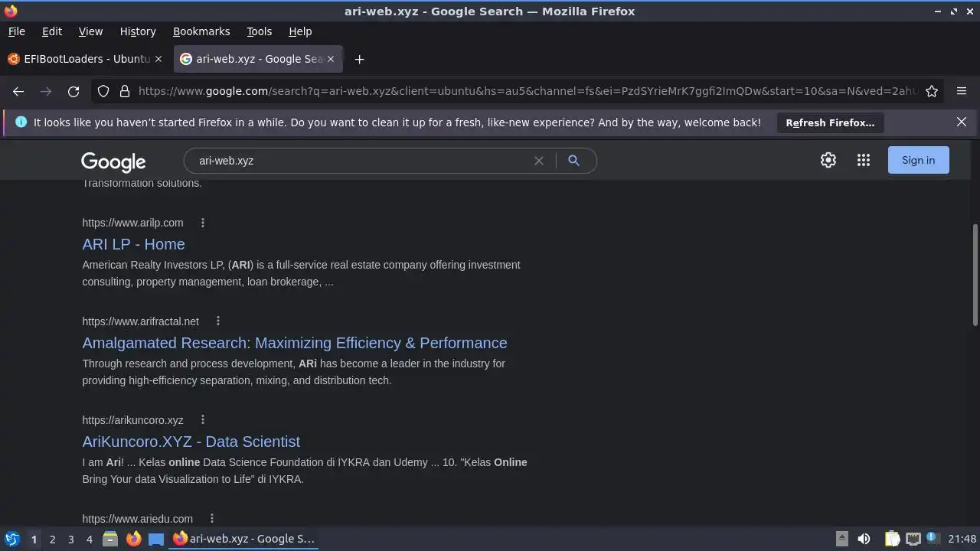Open the file manager in taskbar
Screen dimensions: 980x551
(x=109, y=539)
